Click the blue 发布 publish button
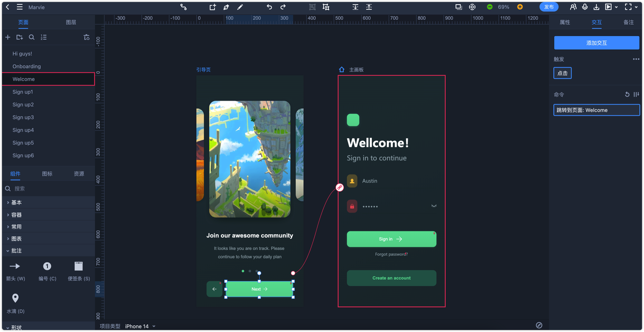The width and height of the screenshot is (644, 332). [x=549, y=7]
